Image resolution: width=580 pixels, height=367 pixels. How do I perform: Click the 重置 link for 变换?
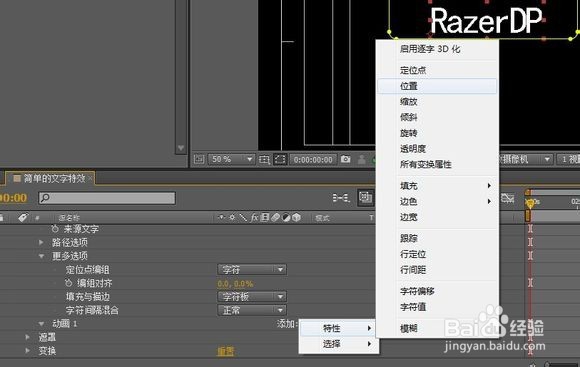click(x=226, y=351)
